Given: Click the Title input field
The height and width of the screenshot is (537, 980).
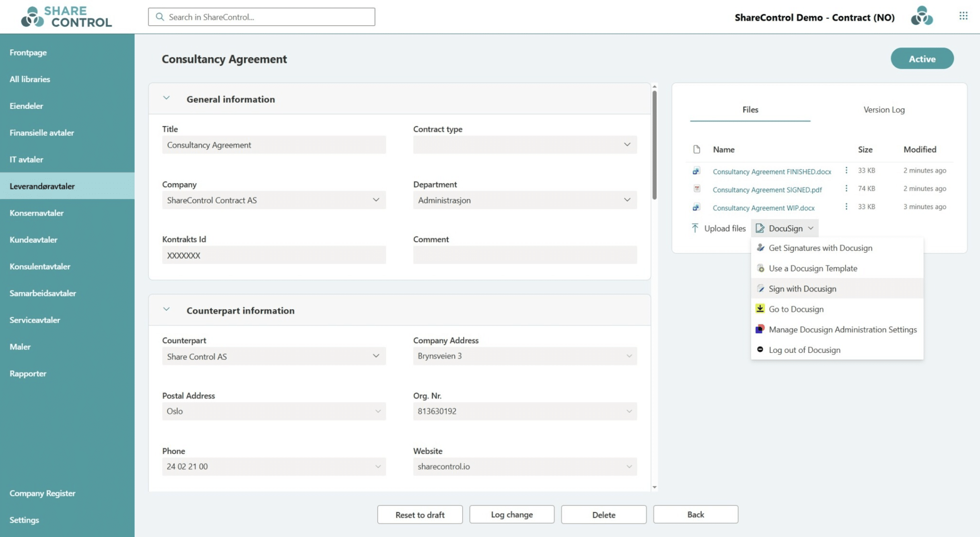Looking at the screenshot, I should (274, 144).
